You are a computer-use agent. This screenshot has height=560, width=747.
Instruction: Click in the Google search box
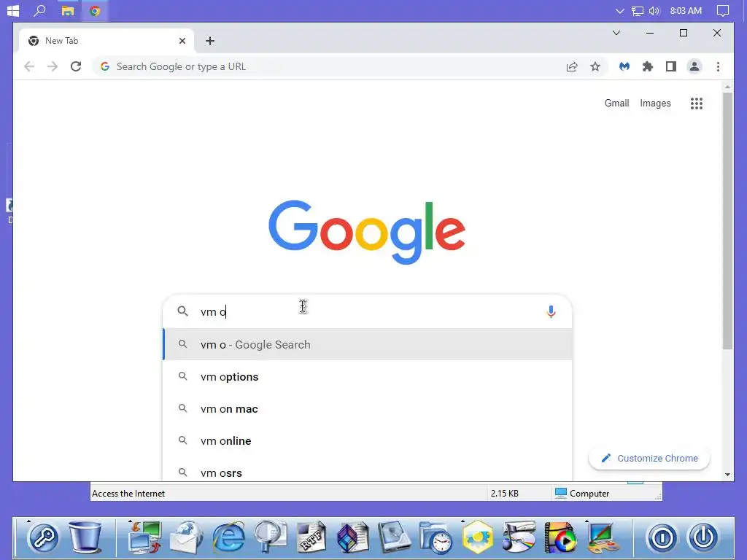367,311
